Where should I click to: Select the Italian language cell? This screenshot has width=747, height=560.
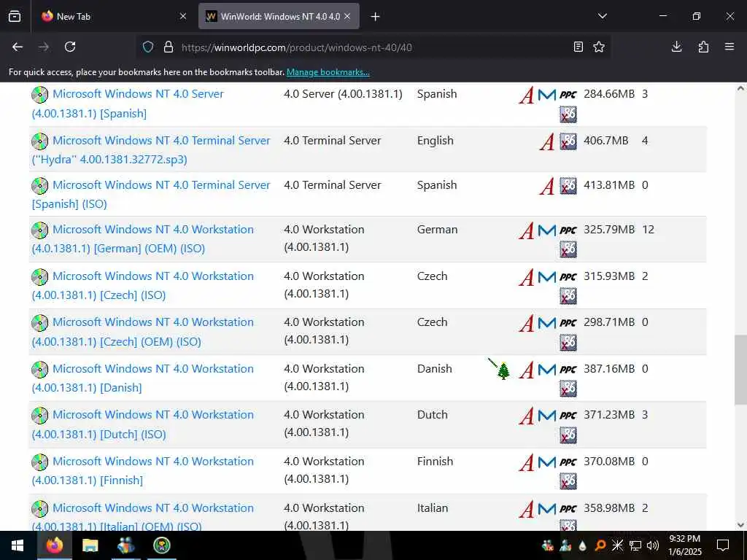[433, 508]
